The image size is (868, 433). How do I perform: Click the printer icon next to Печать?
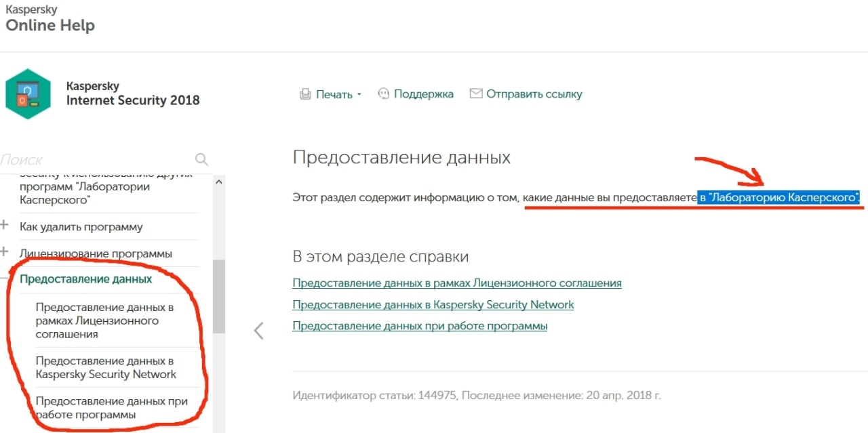(305, 94)
